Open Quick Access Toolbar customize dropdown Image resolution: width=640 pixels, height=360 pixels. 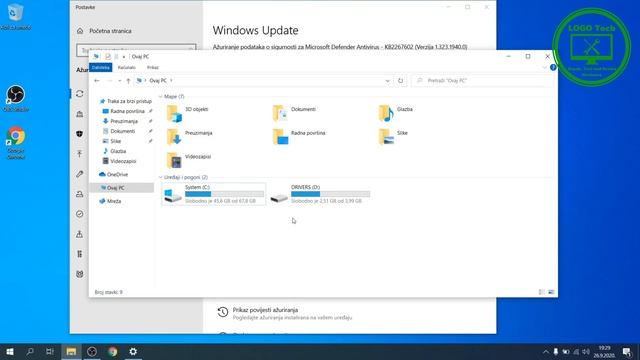pyautogui.click(x=124, y=57)
